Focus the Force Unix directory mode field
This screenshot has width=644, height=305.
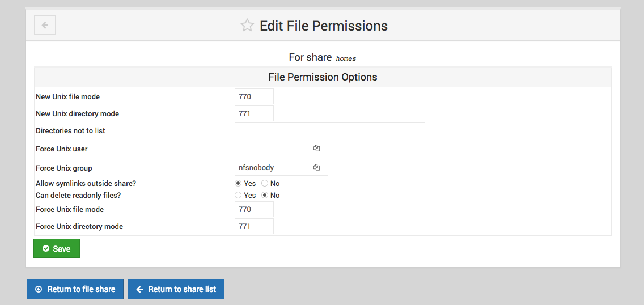254,226
